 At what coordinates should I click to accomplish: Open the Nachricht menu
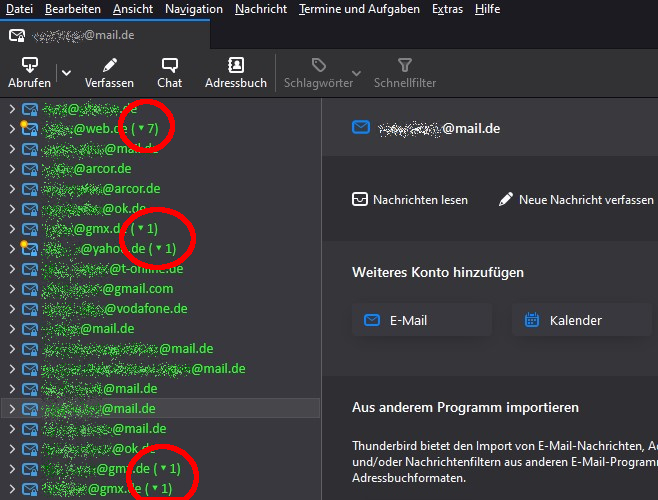click(261, 9)
